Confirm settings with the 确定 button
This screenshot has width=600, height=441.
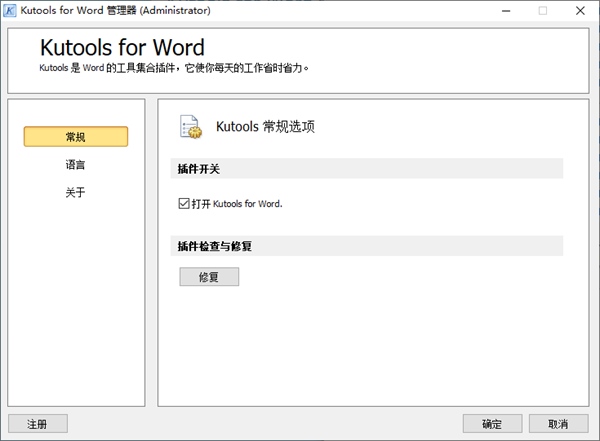pyautogui.click(x=492, y=424)
